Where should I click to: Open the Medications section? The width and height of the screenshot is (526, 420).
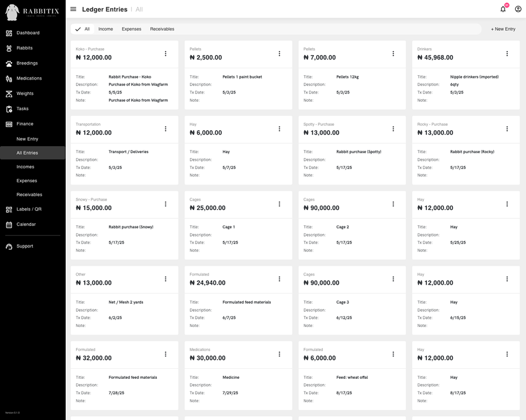coord(30,78)
